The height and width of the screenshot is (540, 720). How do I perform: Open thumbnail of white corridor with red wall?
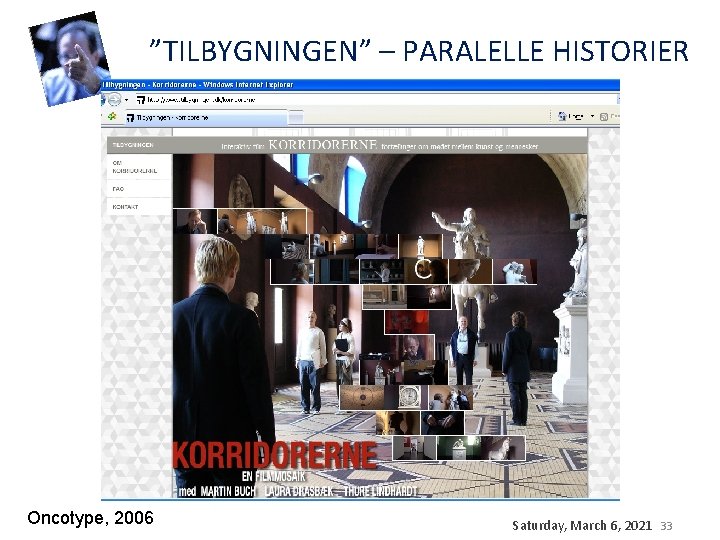pyautogui.click(x=414, y=448)
